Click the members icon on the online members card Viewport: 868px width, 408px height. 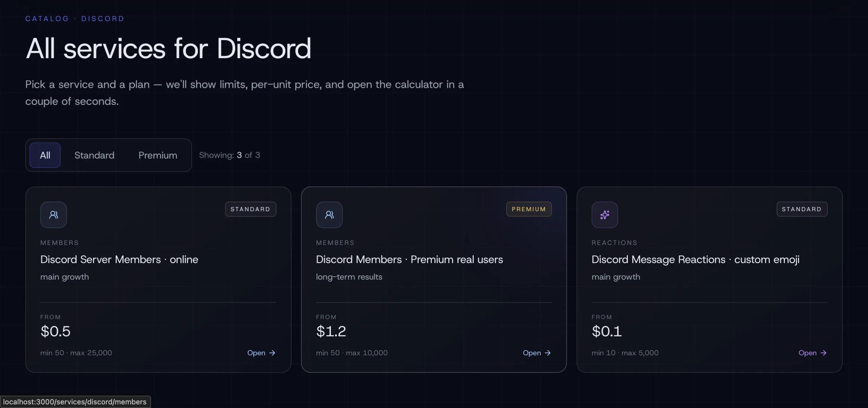coord(54,215)
